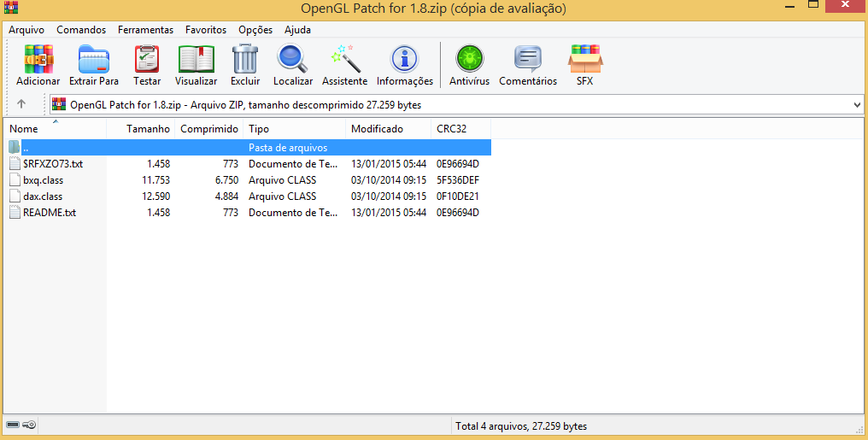
Task: Select the bxq.class file icon
Action: click(x=15, y=180)
